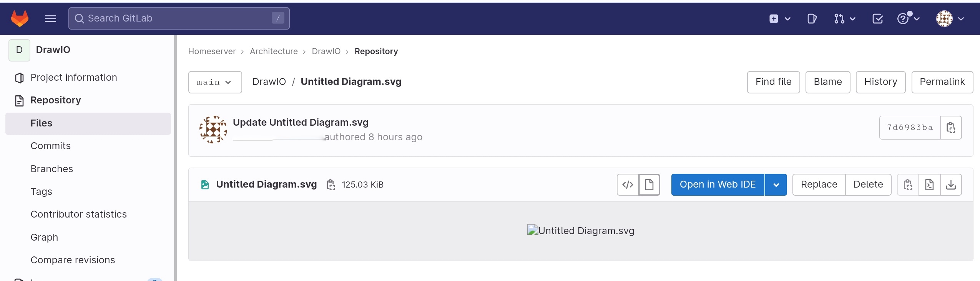Expand the Open in Web IDE dropdown arrow
The width and height of the screenshot is (980, 281).
(776, 185)
